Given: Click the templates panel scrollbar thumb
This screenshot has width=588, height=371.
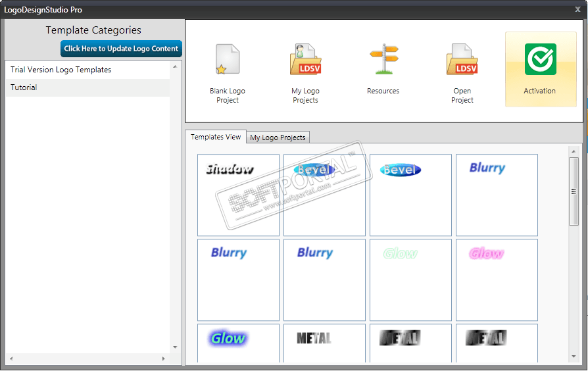Looking at the screenshot, I should (574, 191).
